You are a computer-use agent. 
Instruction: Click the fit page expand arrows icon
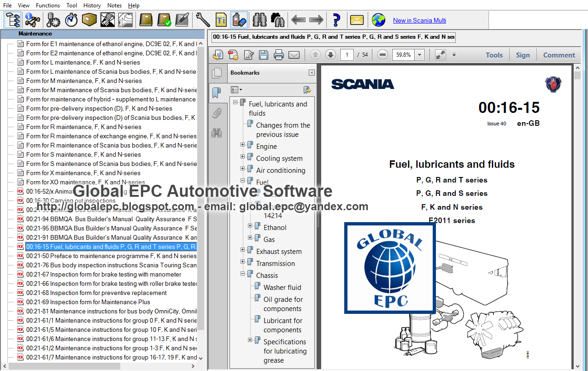[x=441, y=55]
